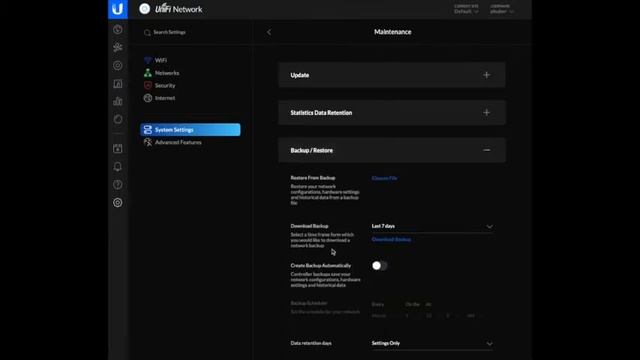640x360 pixels.
Task: Go back with the left chevron beside Maintenance
Action: (269, 32)
